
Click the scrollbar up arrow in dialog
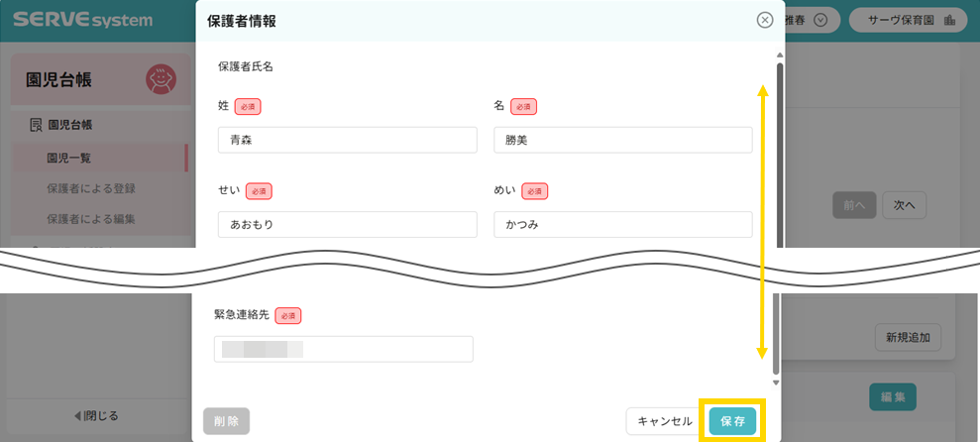[x=779, y=55]
